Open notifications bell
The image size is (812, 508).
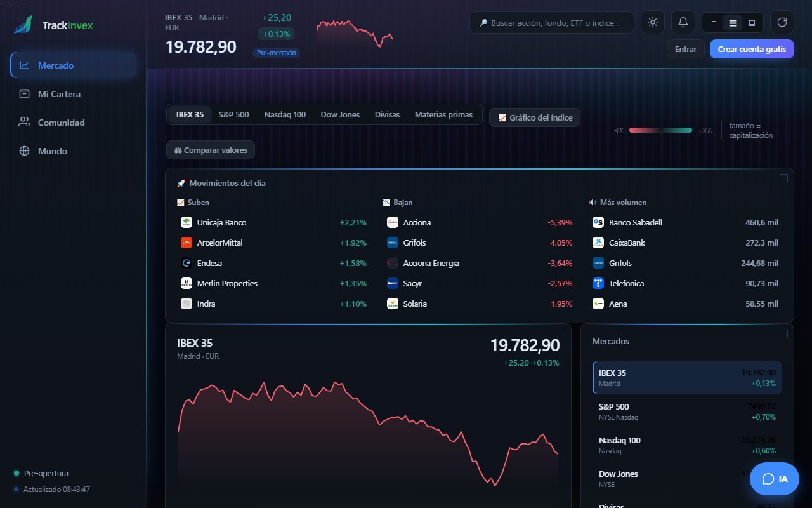click(683, 22)
